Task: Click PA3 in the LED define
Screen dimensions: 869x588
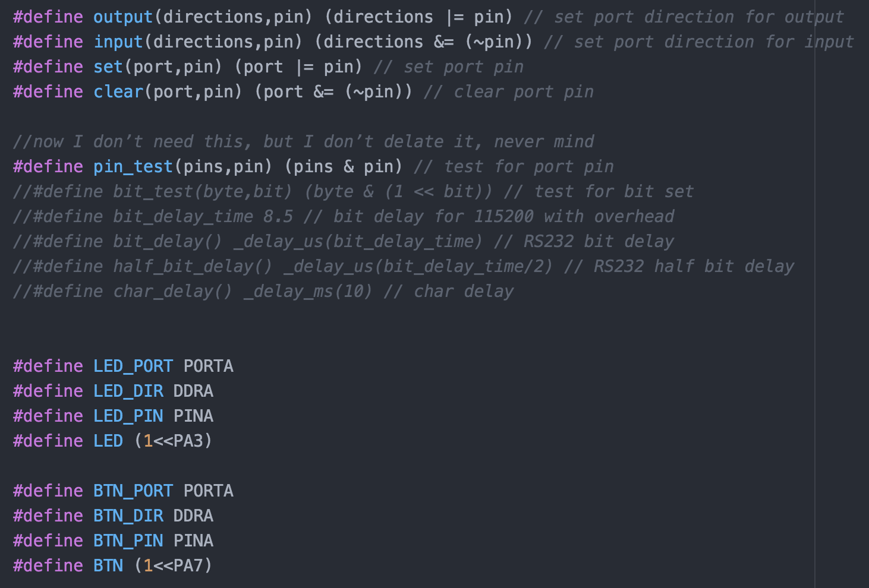Action: click(x=188, y=441)
